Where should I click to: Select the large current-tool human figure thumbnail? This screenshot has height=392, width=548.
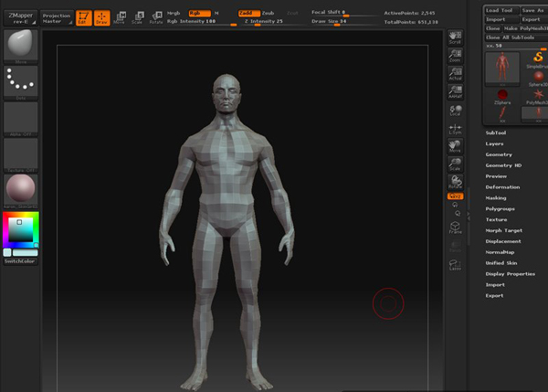pyautogui.click(x=502, y=69)
